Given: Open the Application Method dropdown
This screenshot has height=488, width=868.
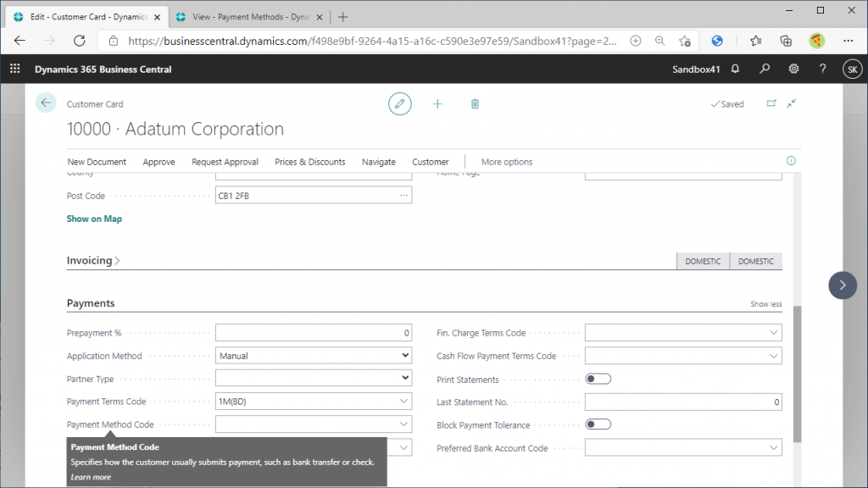Looking at the screenshot, I should click(313, 356).
